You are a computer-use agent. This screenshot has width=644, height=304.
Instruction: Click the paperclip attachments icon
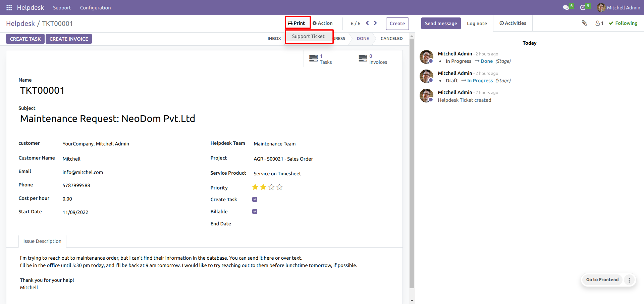coord(584,23)
